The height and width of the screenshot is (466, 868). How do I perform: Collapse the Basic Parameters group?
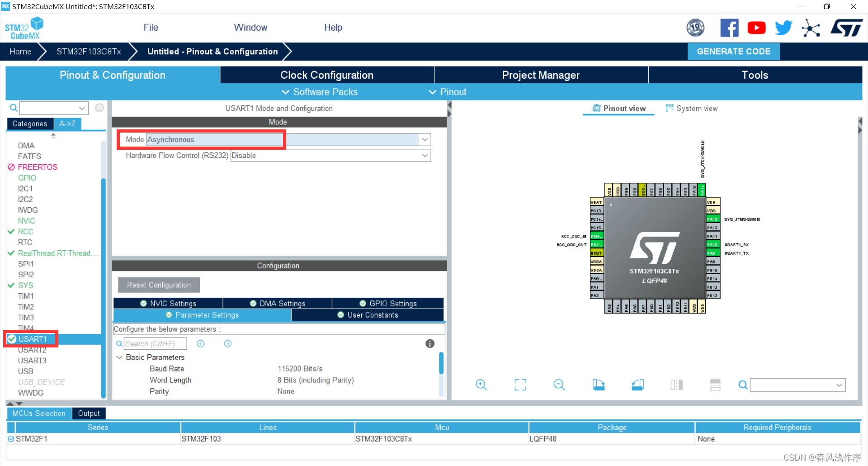point(119,357)
